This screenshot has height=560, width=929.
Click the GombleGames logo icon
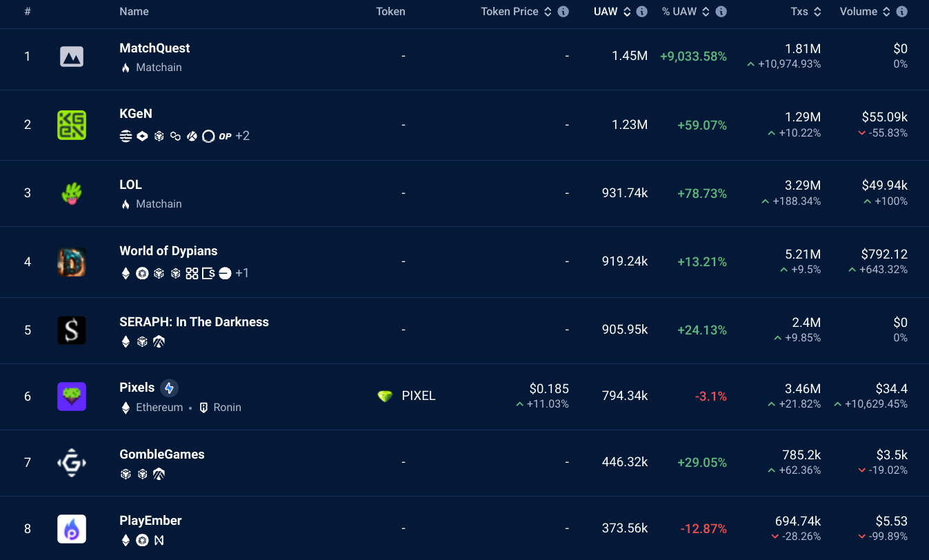72,463
